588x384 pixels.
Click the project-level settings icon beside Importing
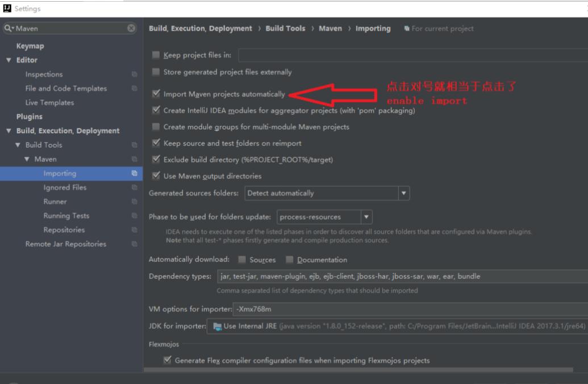134,173
